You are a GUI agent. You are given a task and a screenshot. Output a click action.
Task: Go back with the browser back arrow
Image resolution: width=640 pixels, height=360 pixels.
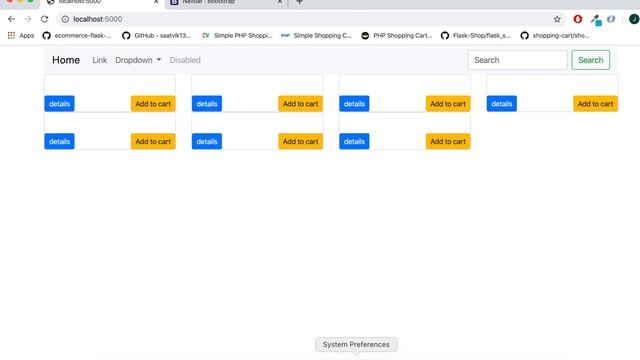pos(11,19)
